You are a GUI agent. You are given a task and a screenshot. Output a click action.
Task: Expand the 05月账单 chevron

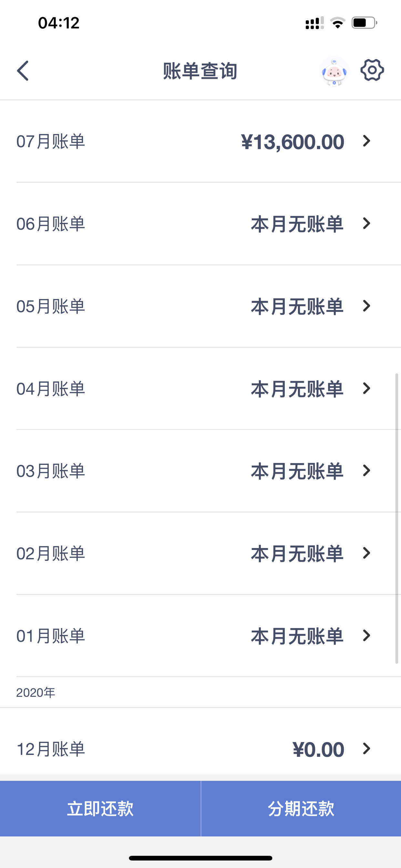tap(367, 306)
